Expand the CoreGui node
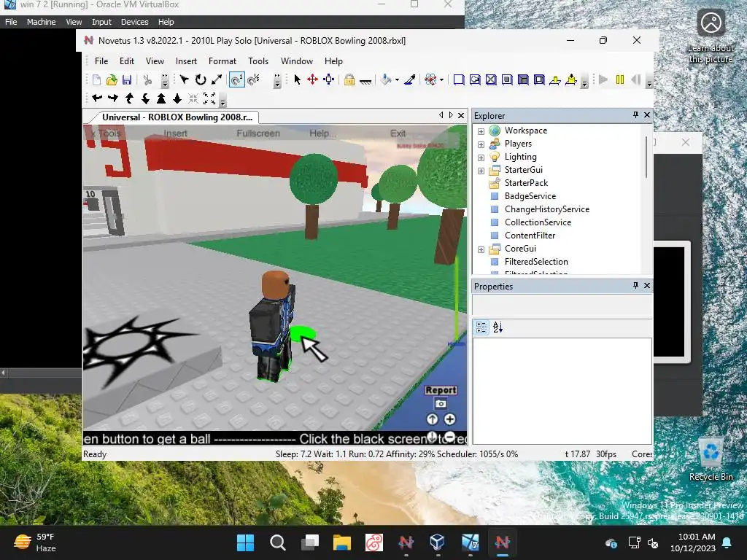The height and width of the screenshot is (560, 747). [481, 249]
